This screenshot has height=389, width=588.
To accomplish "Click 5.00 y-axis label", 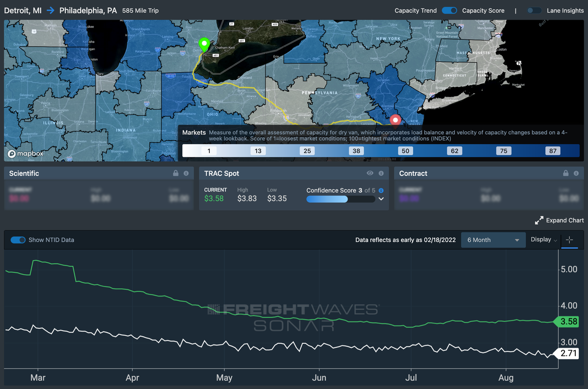I will tap(569, 269).
